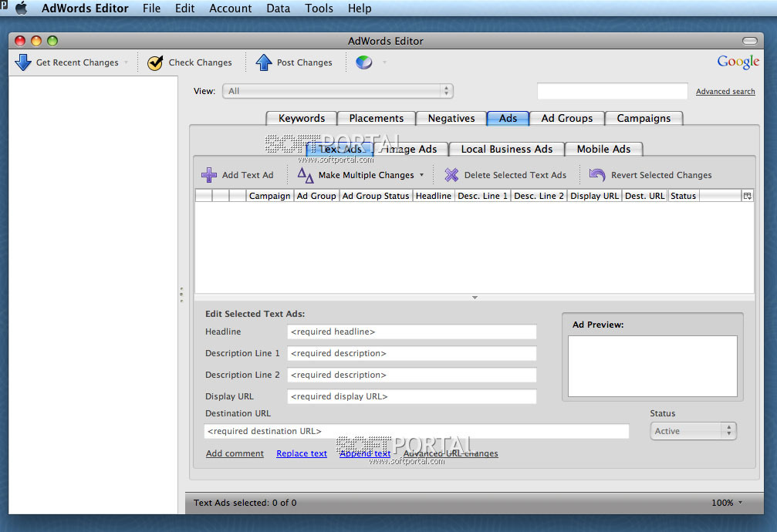This screenshot has height=532, width=777.
Task: Click the toolbar toggle pill in title bar
Action: tap(750, 41)
